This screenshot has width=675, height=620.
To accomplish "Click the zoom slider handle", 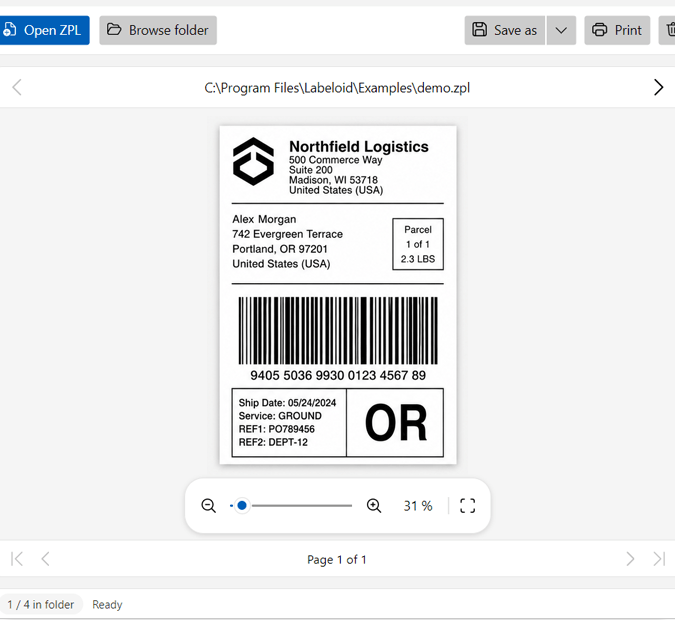I will 242,505.
